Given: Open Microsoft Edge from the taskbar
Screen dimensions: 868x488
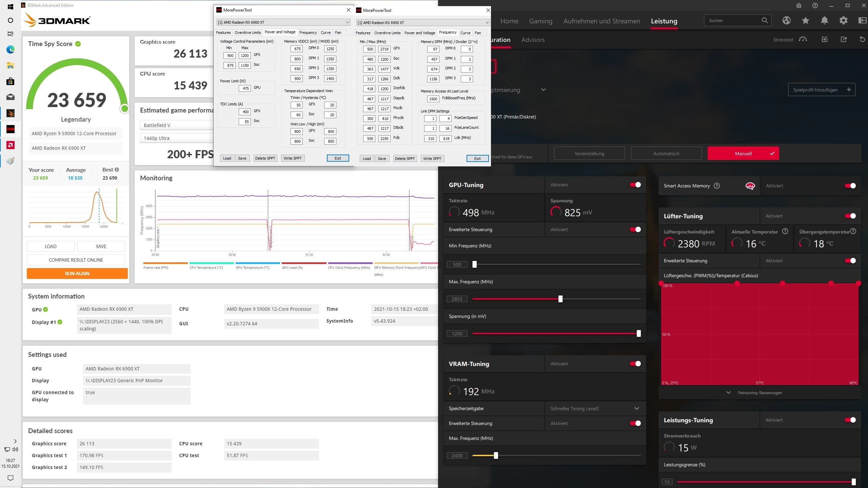Looking at the screenshot, I should click(10, 50).
